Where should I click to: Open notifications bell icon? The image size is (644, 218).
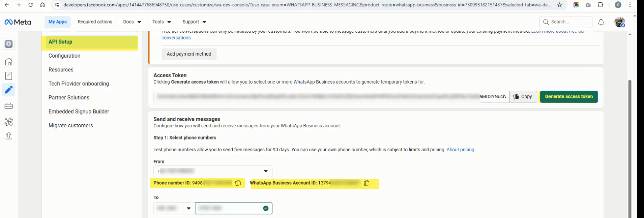[601, 22]
